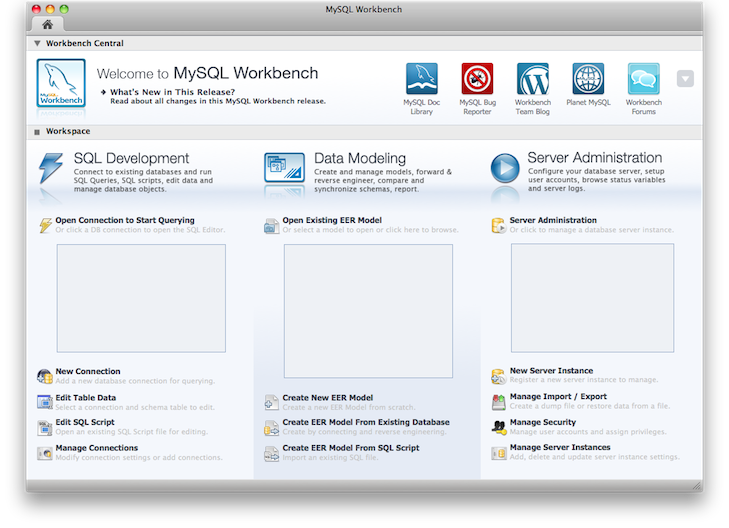Select Create New EER Model

pyautogui.click(x=327, y=398)
